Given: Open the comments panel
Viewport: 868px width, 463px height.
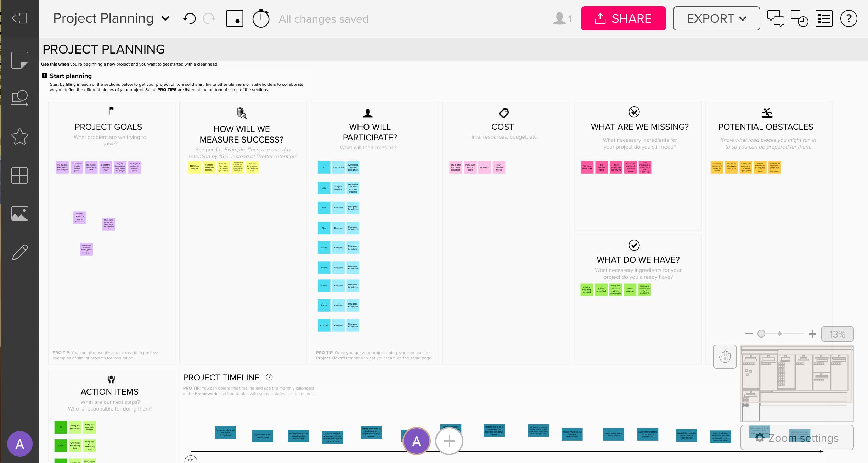Looking at the screenshot, I should 776,19.
